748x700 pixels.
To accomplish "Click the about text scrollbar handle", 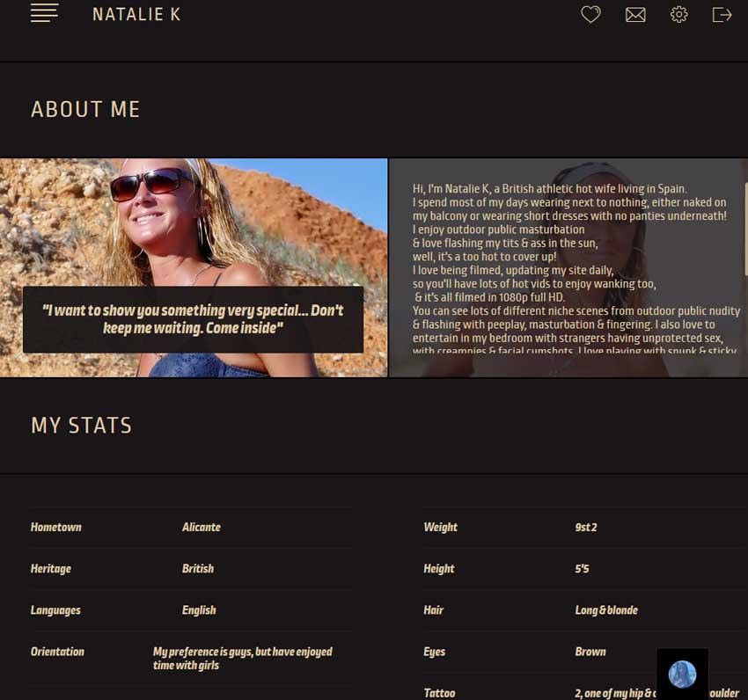I will 745,228.
